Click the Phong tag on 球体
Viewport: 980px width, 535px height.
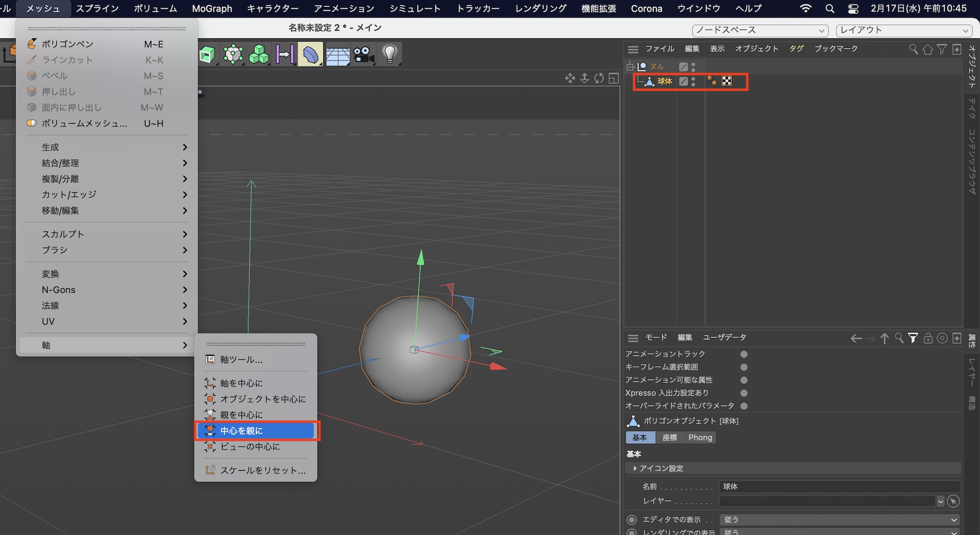point(712,81)
